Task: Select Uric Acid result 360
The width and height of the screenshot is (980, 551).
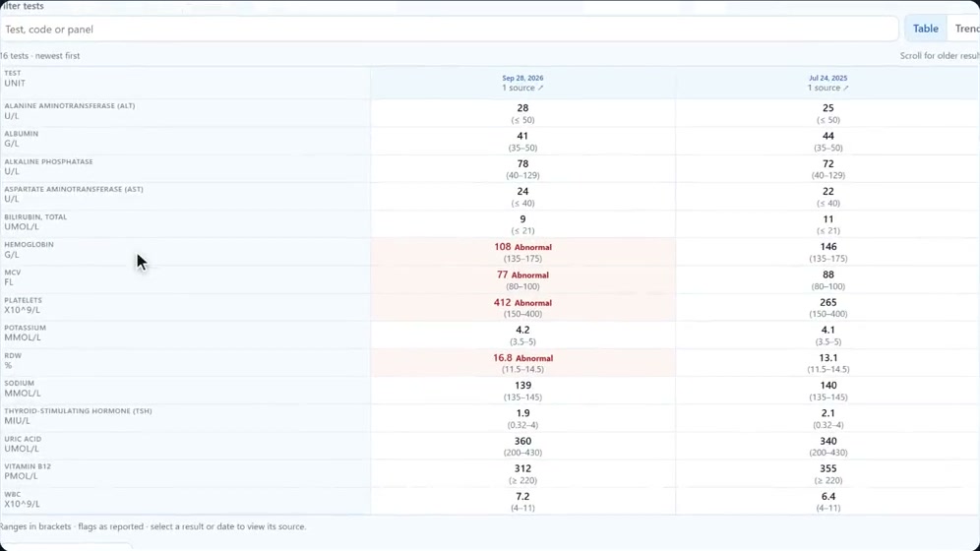Action: click(522, 441)
